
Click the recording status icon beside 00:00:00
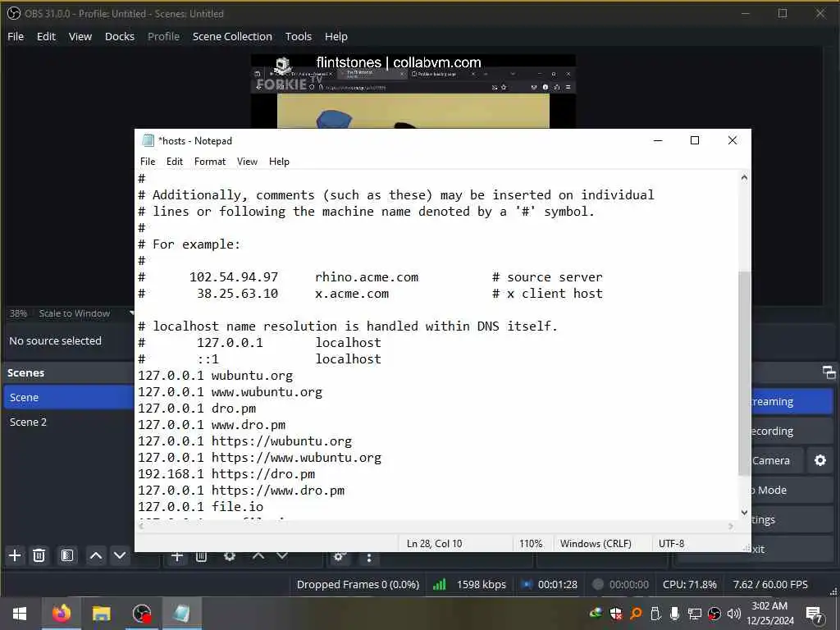[x=598, y=584]
